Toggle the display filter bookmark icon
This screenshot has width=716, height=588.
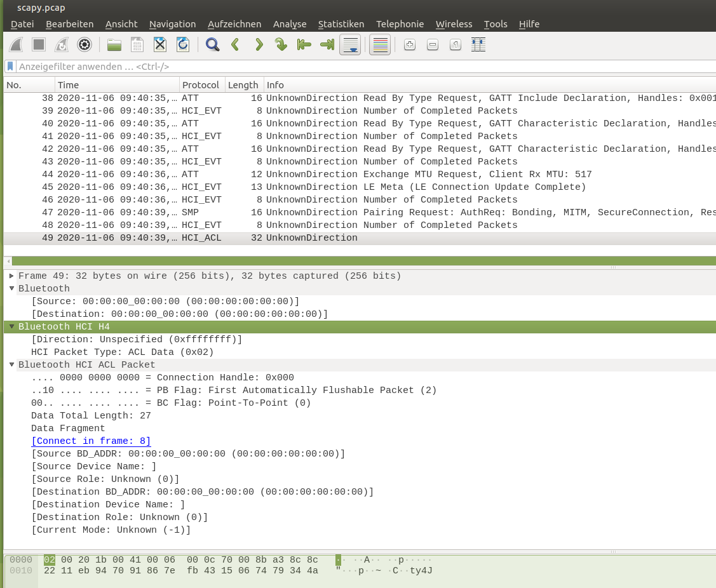10,66
